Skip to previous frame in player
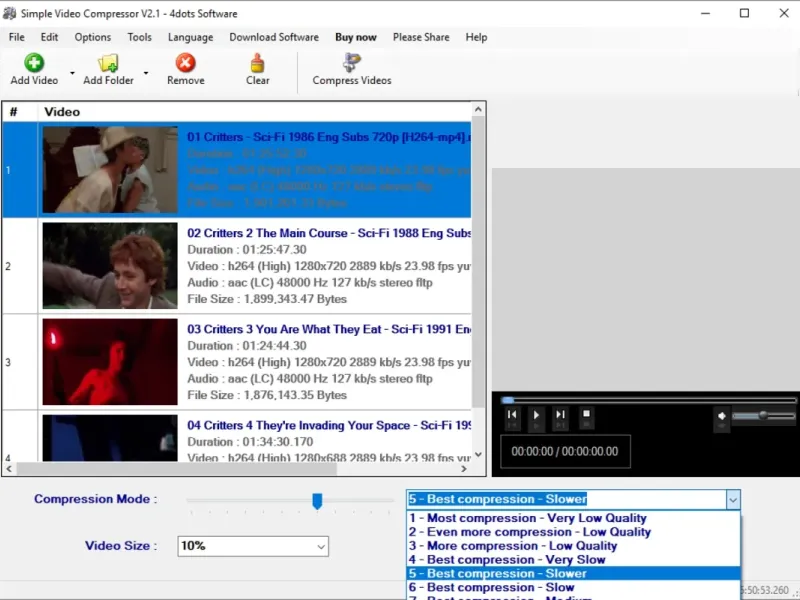 click(512, 415)
